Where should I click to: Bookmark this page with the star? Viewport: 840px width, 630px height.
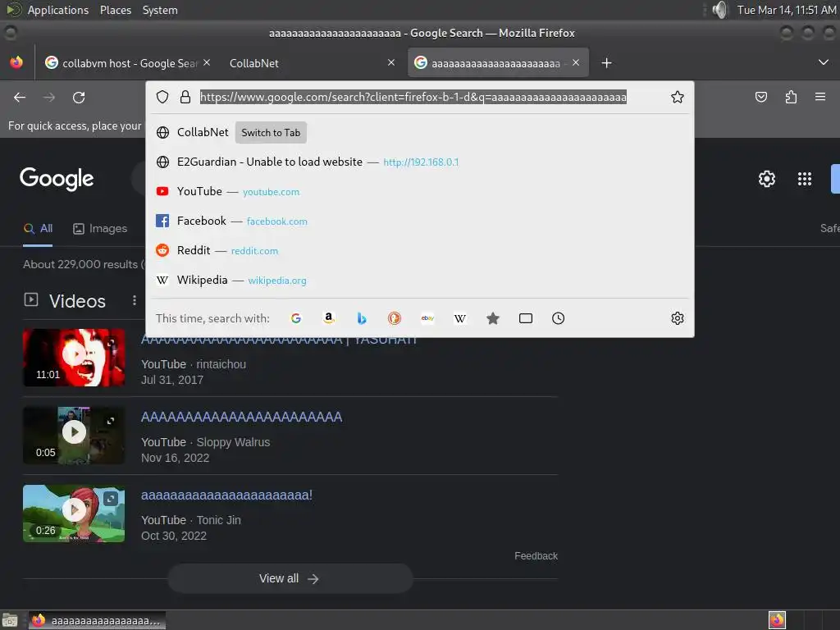pyautogui.click(x=677, y=97)
